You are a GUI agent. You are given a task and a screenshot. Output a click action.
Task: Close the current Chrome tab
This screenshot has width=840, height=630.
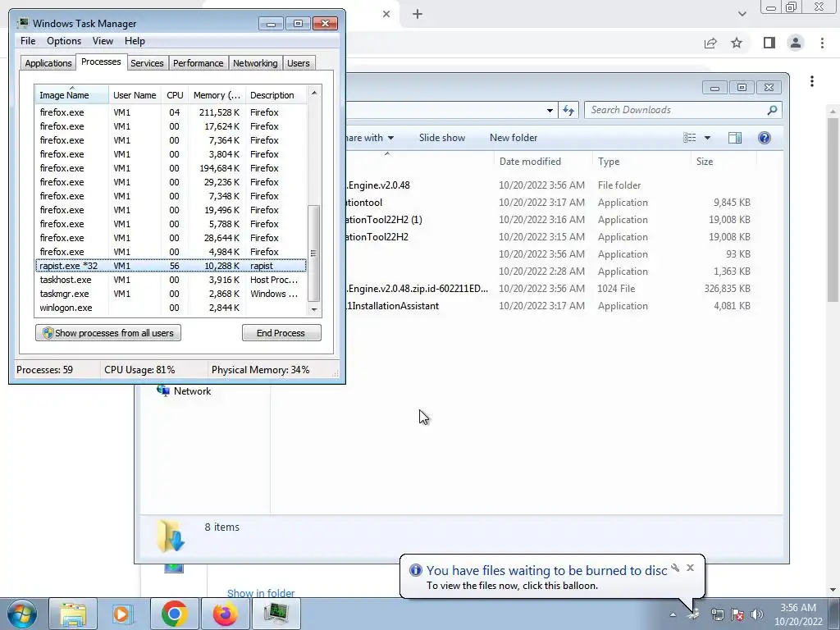[x=386, y=15]
